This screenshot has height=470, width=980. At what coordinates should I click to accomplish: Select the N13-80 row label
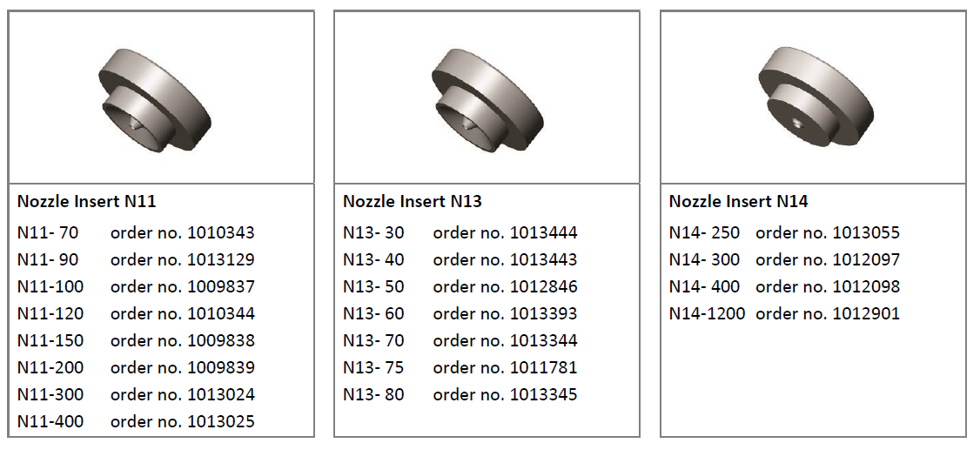[x=373, y=395]
